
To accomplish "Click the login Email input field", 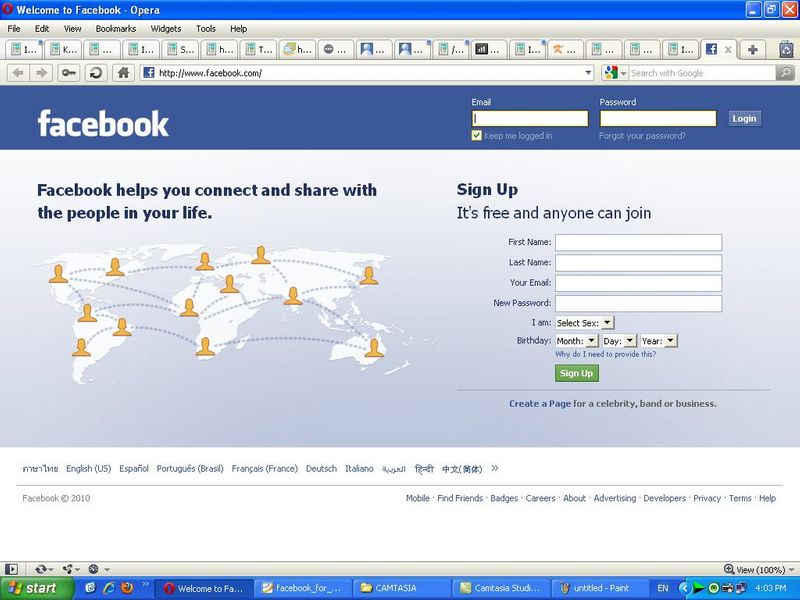I will pos(530,118).
